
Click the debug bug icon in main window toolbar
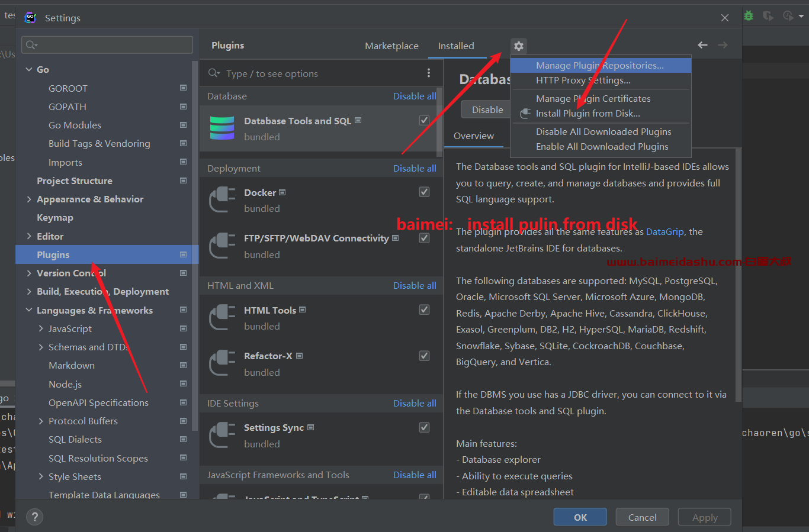pos(749,16)
